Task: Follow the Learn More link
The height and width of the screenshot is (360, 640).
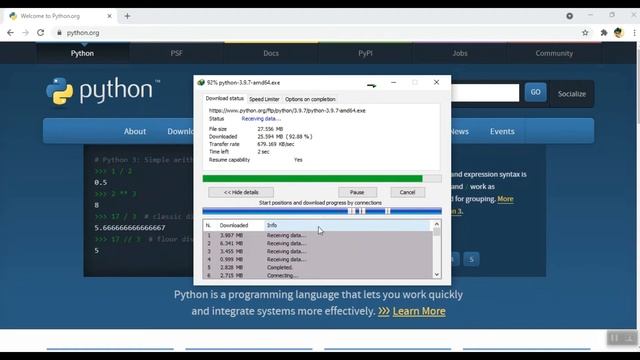Action: pos(419,311)
